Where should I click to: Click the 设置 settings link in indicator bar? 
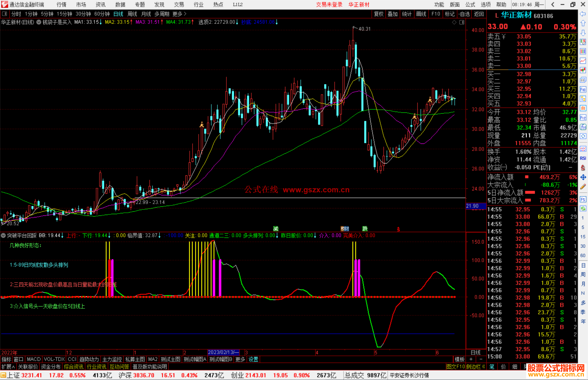[253, 359]
